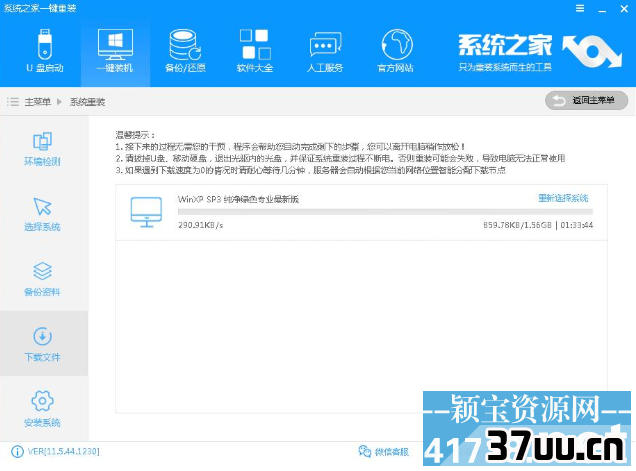Click the title bar text 系统之家一键重装
The height and width of the screenshot is (471, 636).
[40, 8]
